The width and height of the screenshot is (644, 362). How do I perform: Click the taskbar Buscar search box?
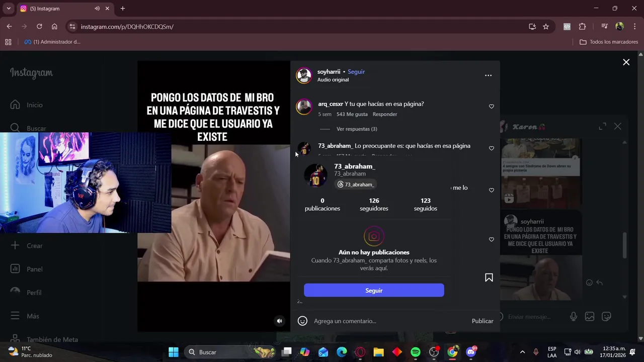229,352
